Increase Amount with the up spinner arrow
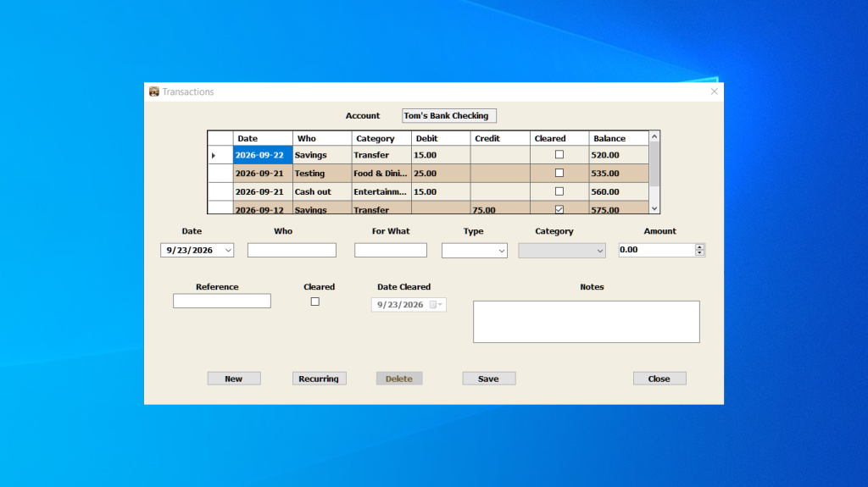 tap(699, 246)
